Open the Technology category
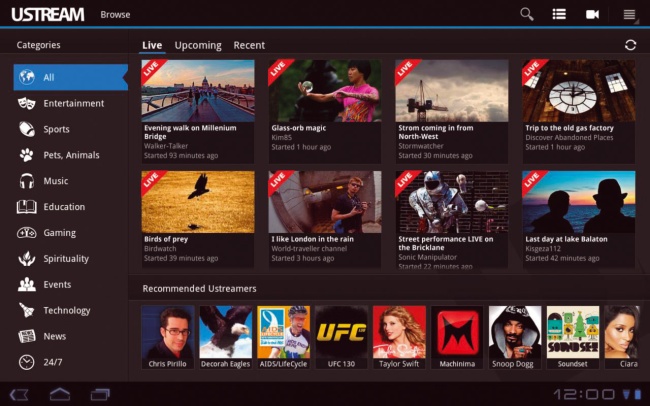Image resolution: width=650 pixels, height=406 pixels. (66, 310)
